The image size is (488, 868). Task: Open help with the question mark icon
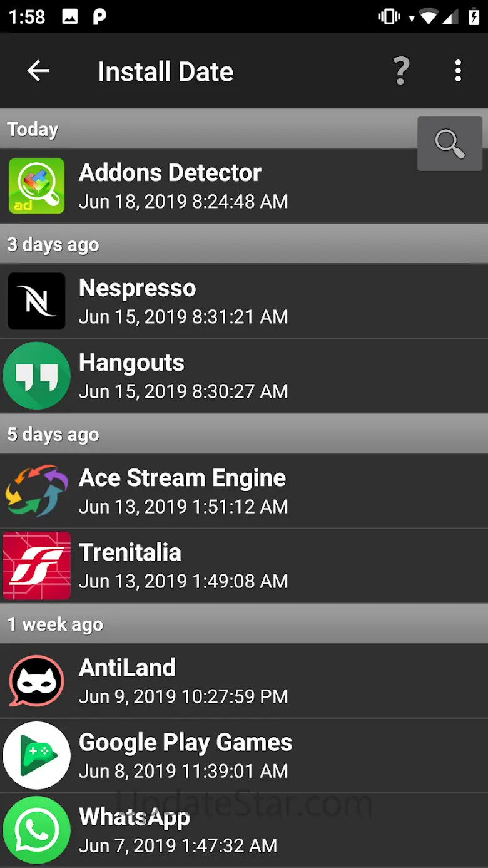tap(401, 71)
